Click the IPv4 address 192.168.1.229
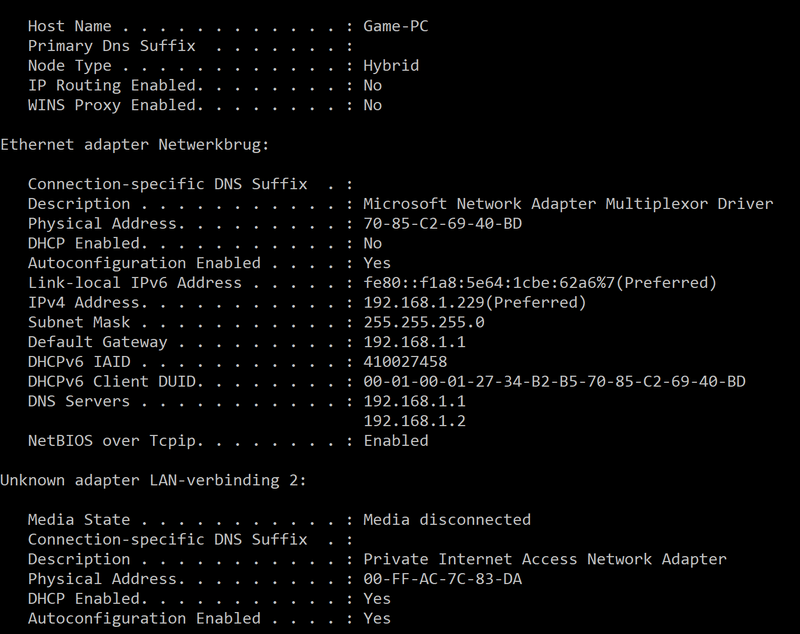800x634 pixels. (x=423, y=302)
